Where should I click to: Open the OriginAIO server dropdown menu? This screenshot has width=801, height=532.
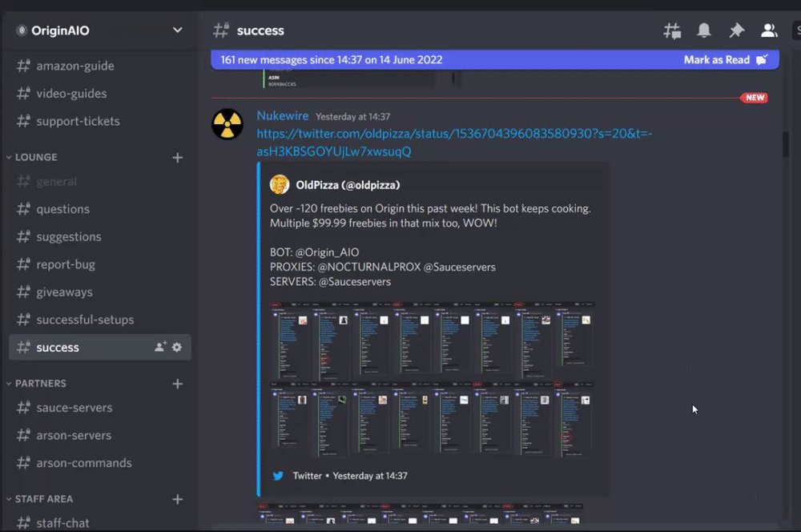point(177,30)
